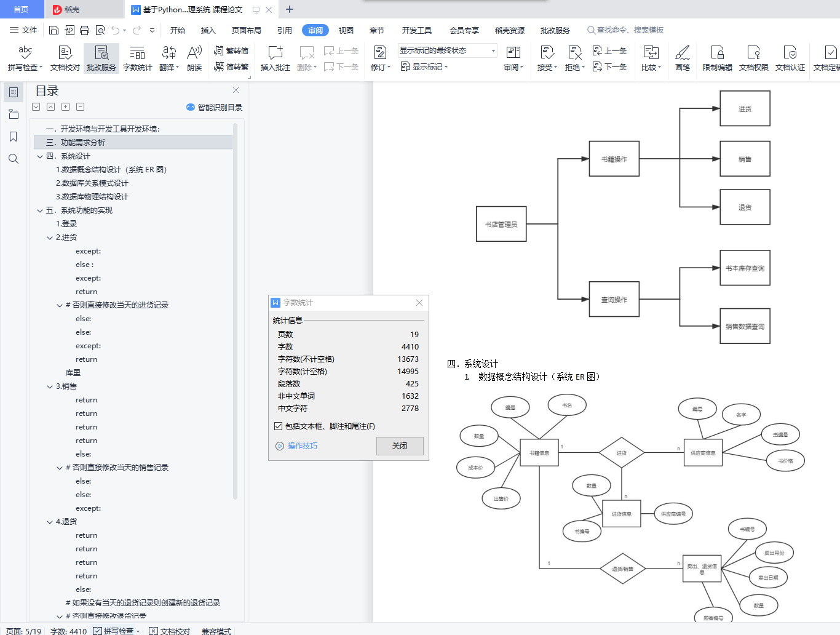
Task: Click 页面: 5/19 page indicator in status bar
Action: [23, 631]
